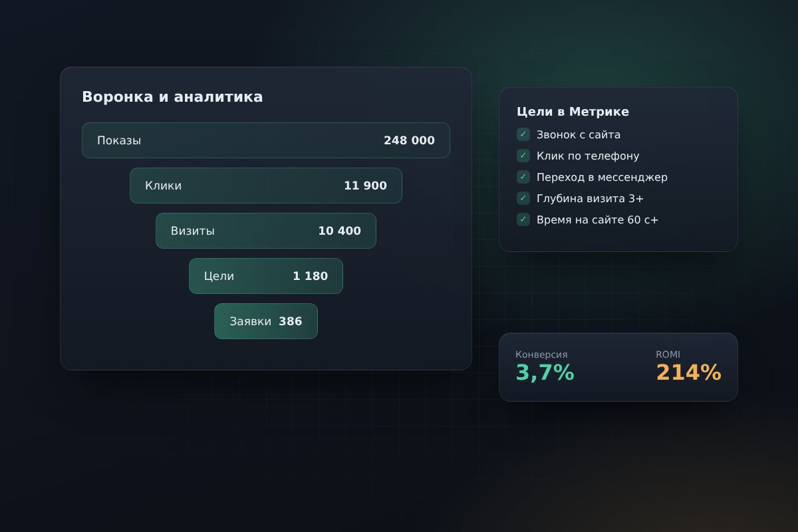Screen dimensions: 798x532
Task: Open the "Заявки" funnel stage bar
Action: pyautogui.click(x=266, y=321)
